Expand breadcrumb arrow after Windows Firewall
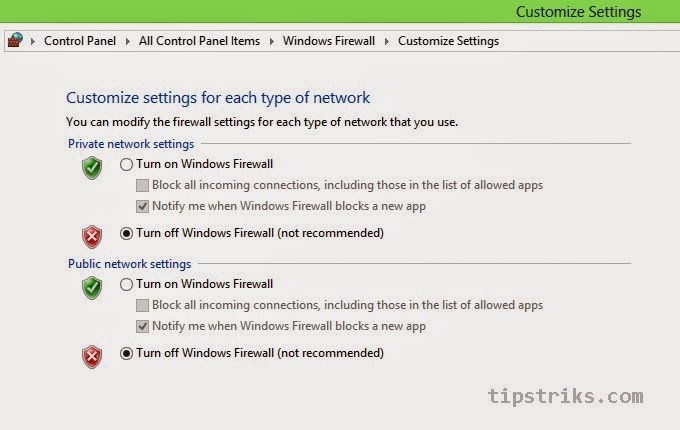This screenshot has height=430, width=680. (x=387, y=41)
